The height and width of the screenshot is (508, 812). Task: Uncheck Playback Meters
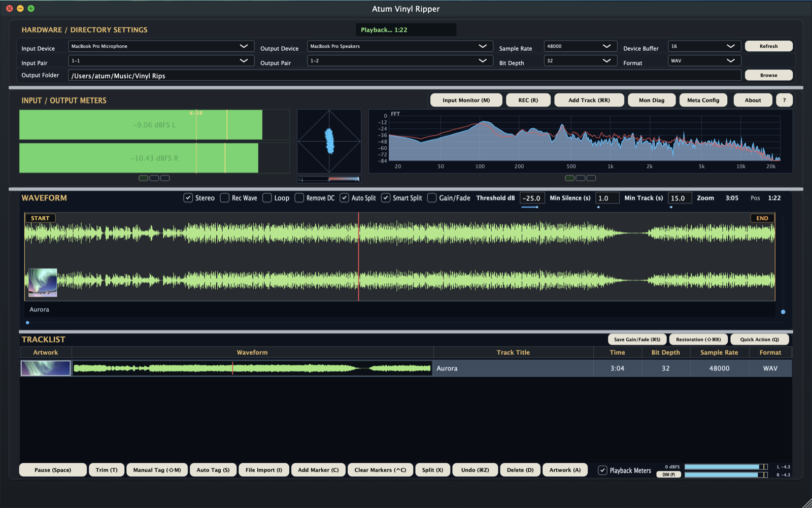(602, 470)
